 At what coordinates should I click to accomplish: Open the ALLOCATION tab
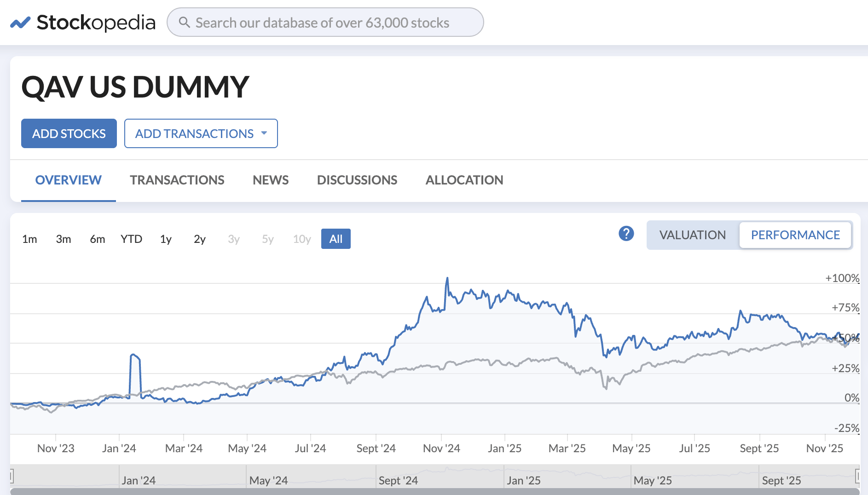(464, 180)
